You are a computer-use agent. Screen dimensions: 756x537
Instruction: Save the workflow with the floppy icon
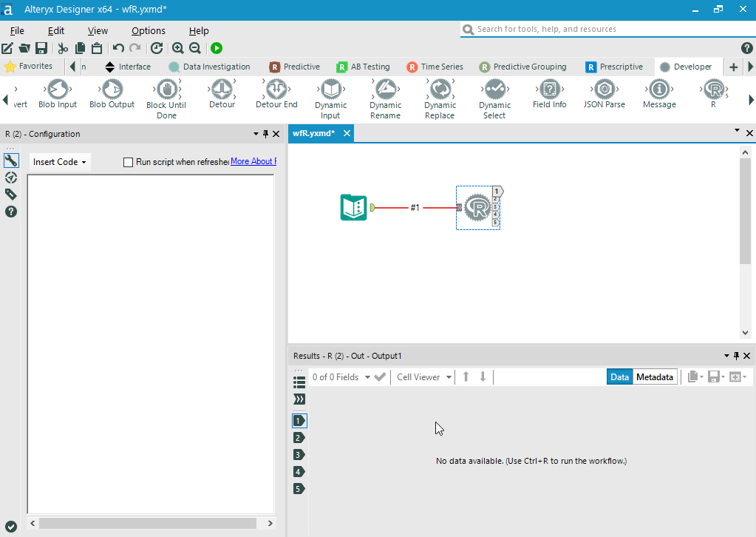click(x=41, y=48)
